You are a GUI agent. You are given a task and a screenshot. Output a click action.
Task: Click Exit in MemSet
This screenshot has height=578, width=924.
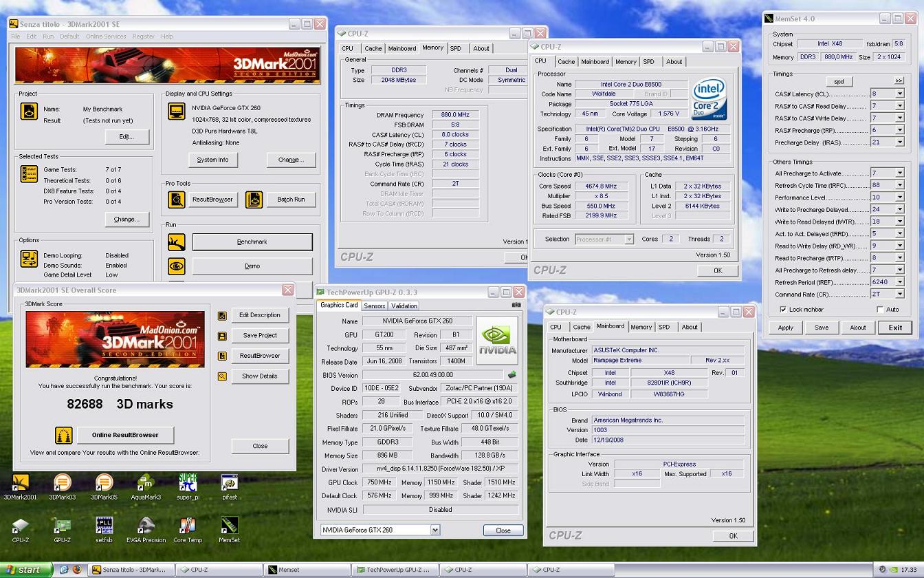(895, 328)
